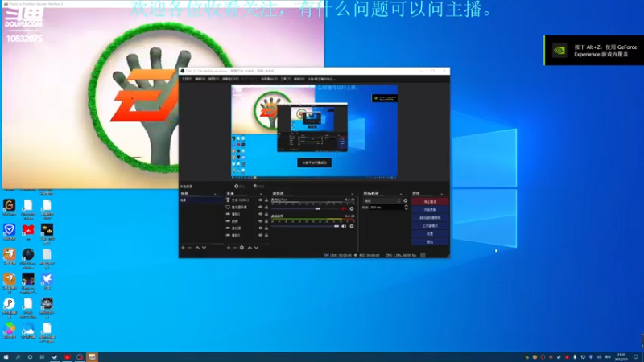This screenshot has width=644, height=362.
Task: Open 停靠窗口 menu in OBS
Action: point(230,79)
